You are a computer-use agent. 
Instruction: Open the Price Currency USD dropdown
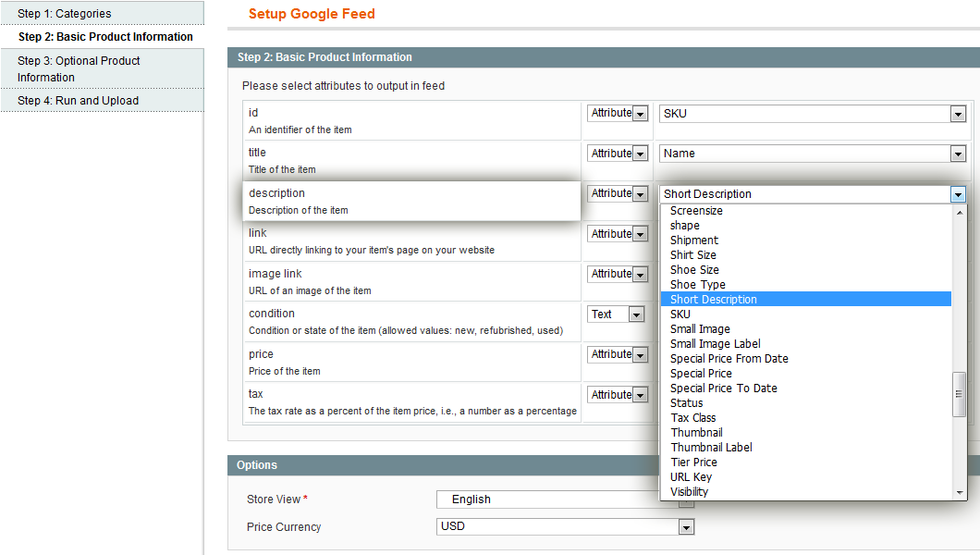[565, 527]
